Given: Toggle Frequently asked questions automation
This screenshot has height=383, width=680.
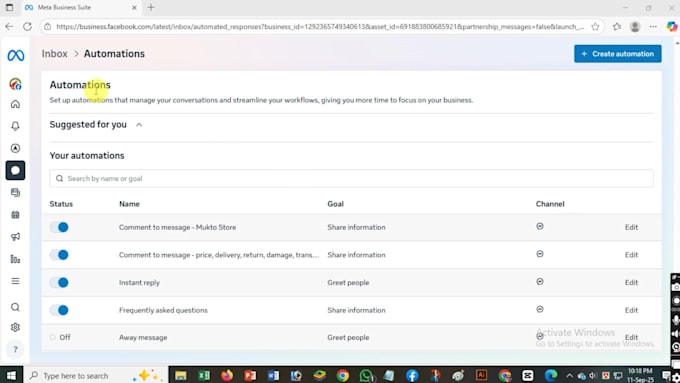Looking at the screenshot, I should coord(59,311).
